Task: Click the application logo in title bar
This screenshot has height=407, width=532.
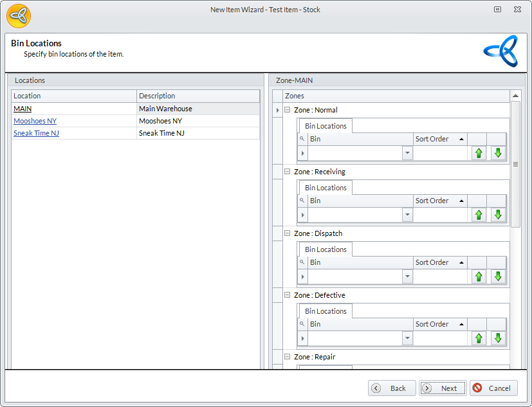Action: (19, 15)
